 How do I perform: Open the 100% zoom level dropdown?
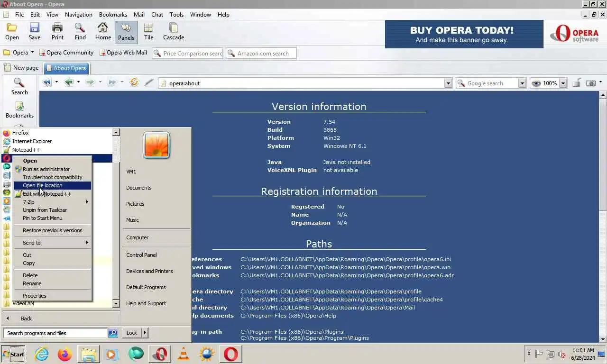tap(563, 83)
